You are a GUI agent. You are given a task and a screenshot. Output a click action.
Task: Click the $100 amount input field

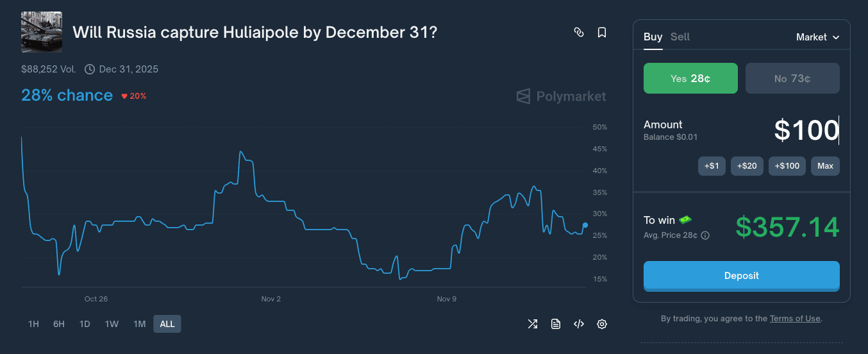point(806,130)
